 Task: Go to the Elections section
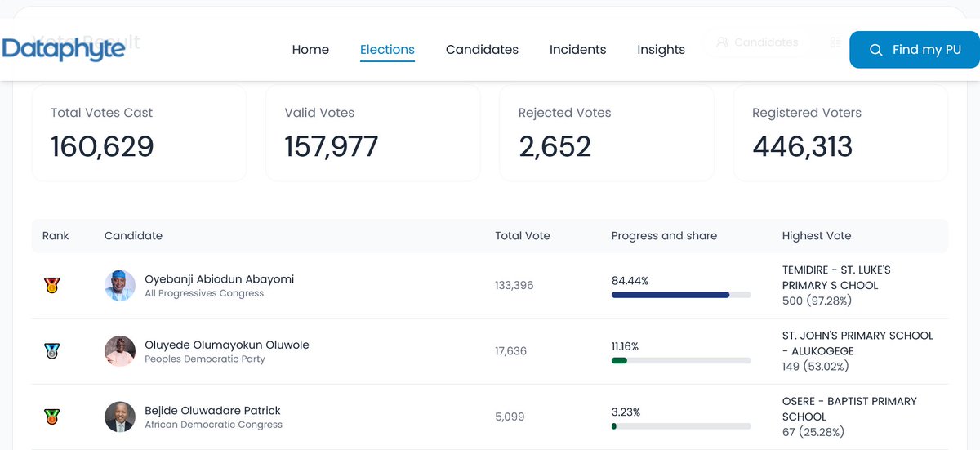pyautogui.click(x=387, y=50)
